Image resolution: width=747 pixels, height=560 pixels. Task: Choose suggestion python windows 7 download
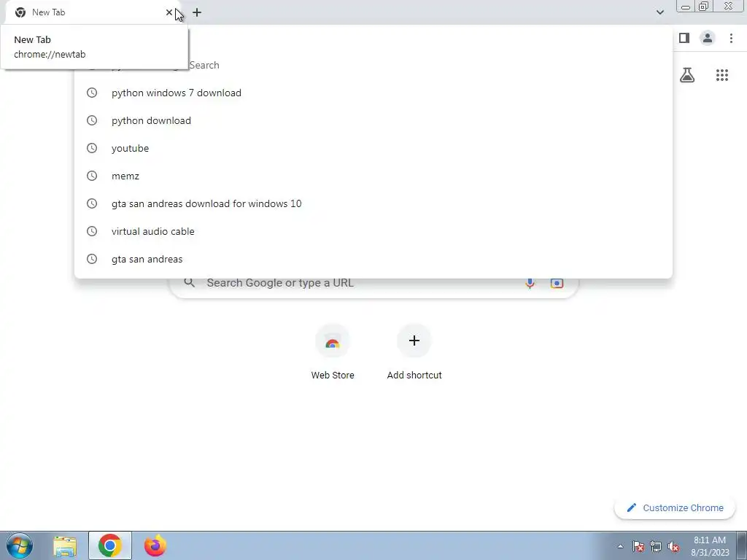[373, 93]
